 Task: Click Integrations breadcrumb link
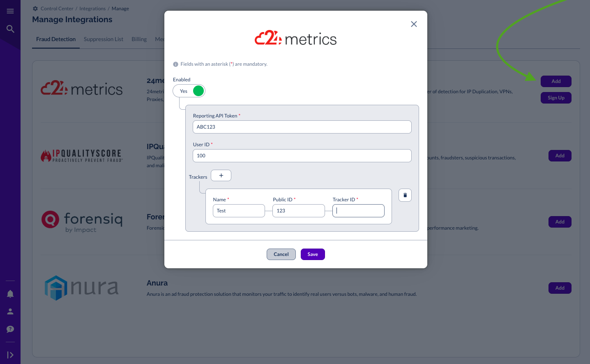(x=92, y=9)
